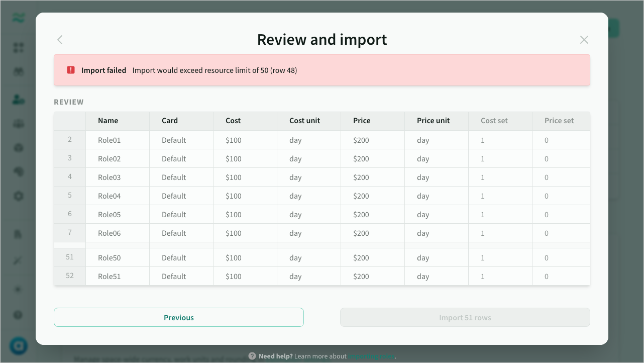644x363 pixels.
Task: Click the Need help question mark icon
Action: tap(252, 356)
